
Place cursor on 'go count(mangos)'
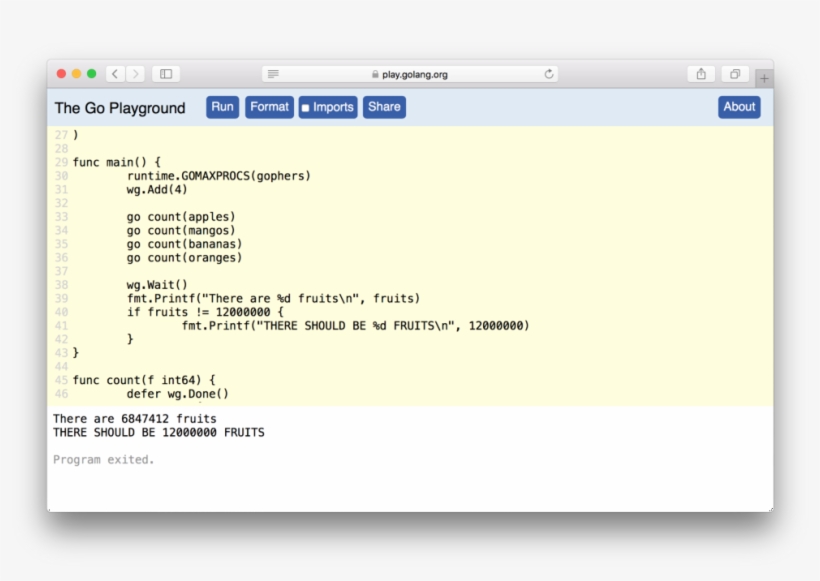(x=181, y=230)
